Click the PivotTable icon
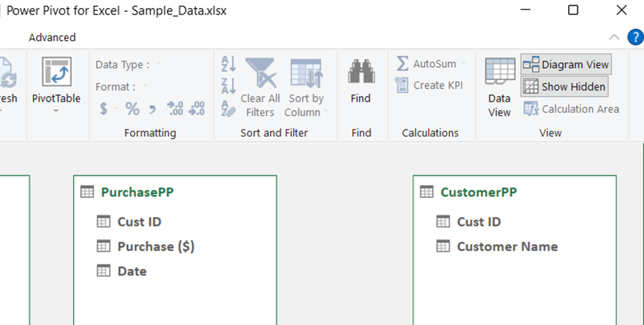644x325 pixels. pyautogui.click(x=57, y=72)
